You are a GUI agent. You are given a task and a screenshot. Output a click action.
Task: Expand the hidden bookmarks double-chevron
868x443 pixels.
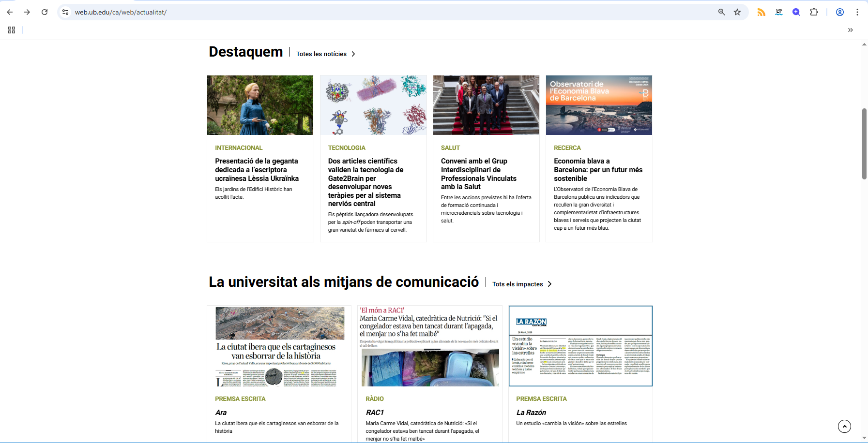[851, 30]
